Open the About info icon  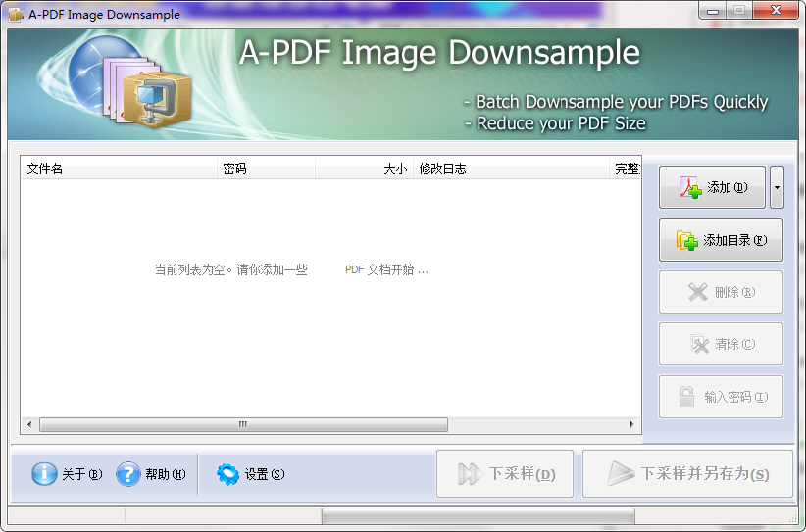coord(45,474)
